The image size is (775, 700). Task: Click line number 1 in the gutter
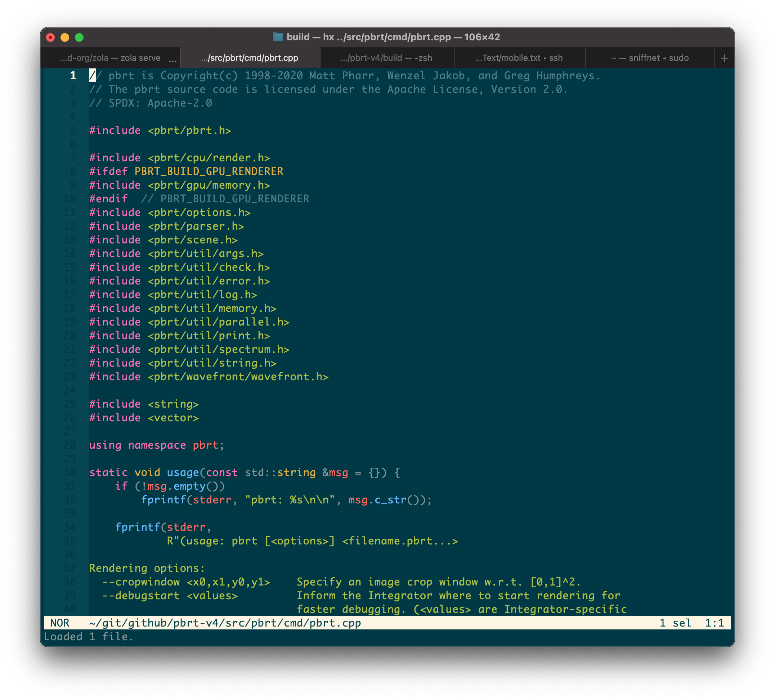coord(73,75)
